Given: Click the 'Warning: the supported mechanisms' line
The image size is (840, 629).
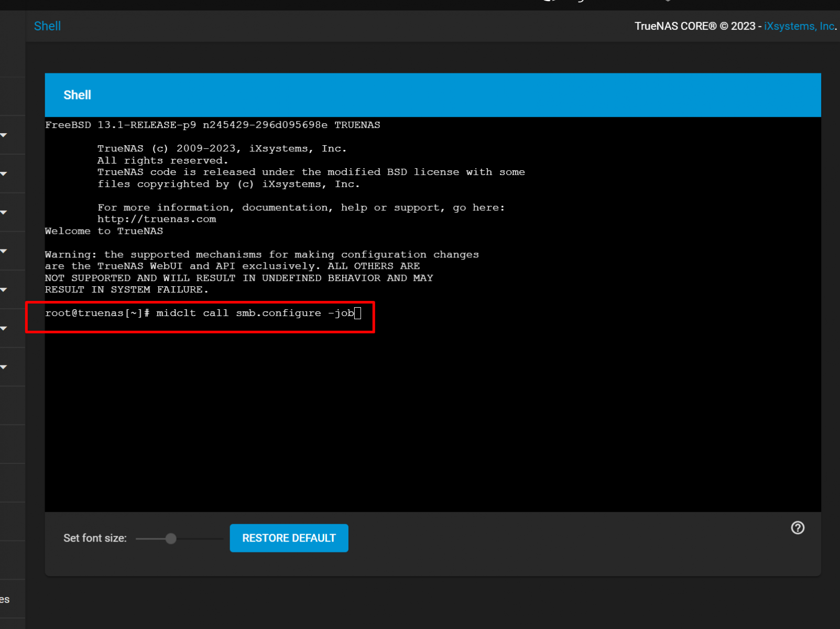Looking at the screenshot, I should coord(262,255).
